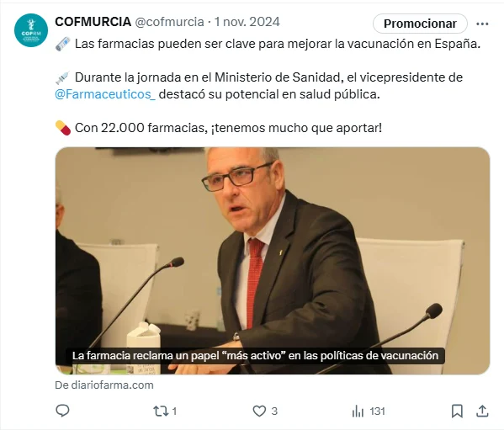Open the @Farmaceuticos_ mention link
Screen dimensions: 504x430
(x=105, y=94)
